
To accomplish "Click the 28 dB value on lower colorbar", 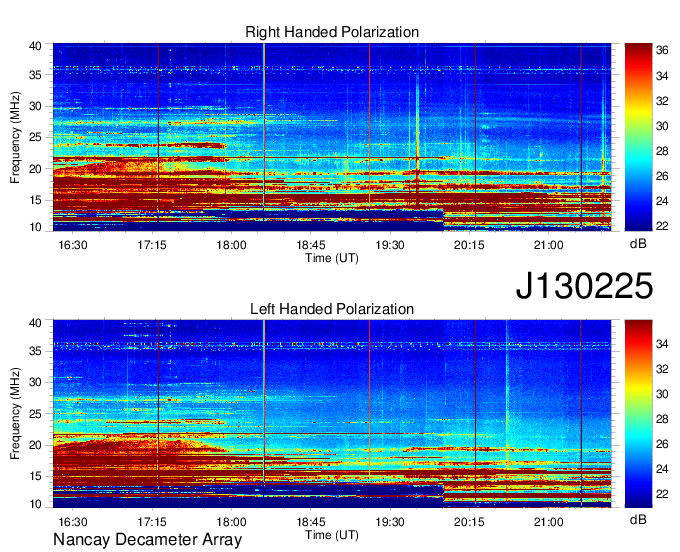I will point(662,419).
